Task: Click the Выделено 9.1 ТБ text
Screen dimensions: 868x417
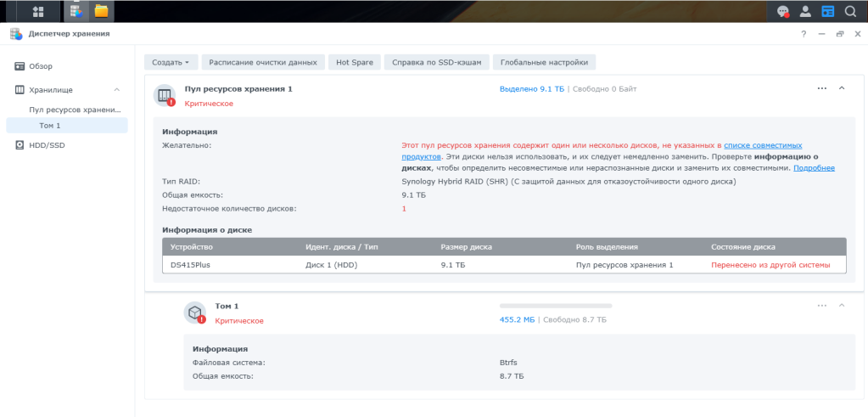Action: point(532,88)
